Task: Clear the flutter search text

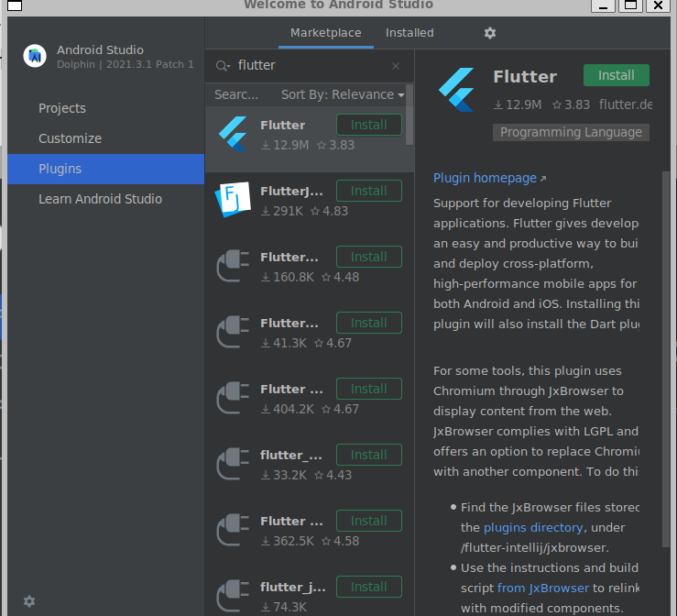Action: pos(396,66)
